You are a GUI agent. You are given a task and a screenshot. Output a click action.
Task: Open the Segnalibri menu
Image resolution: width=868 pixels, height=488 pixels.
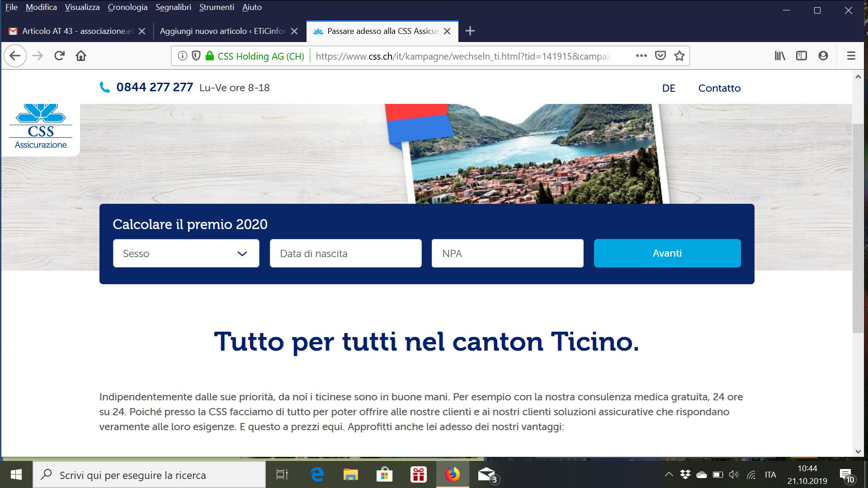(x=173, y=7)
